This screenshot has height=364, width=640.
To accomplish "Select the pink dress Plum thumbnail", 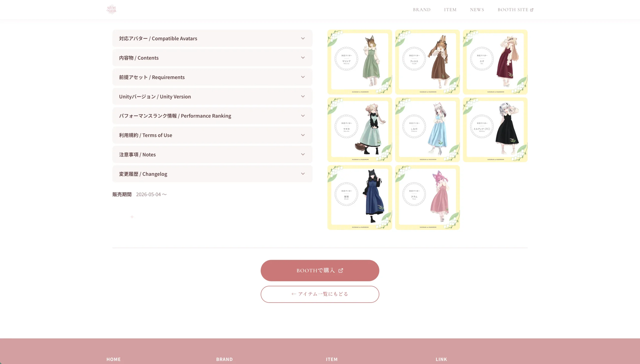I will tap(427, 197).
